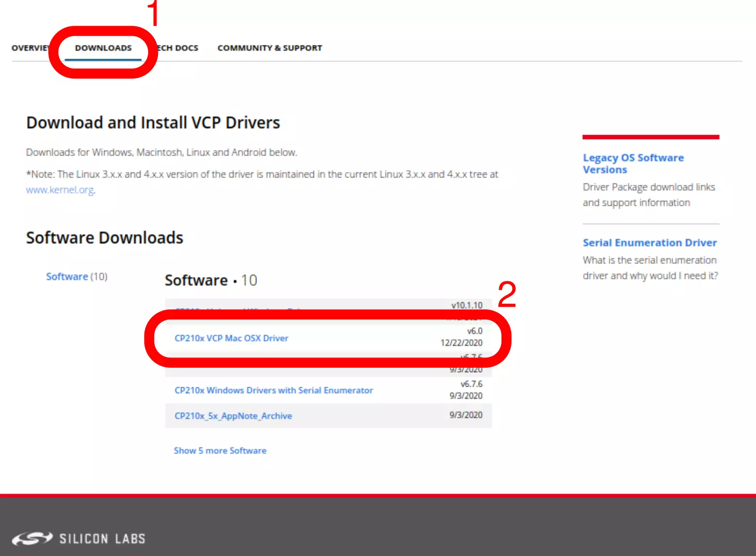The height and width of the screenshot is (556, 756).
Task: Click the Software Downloads heading
Action: 105,238
